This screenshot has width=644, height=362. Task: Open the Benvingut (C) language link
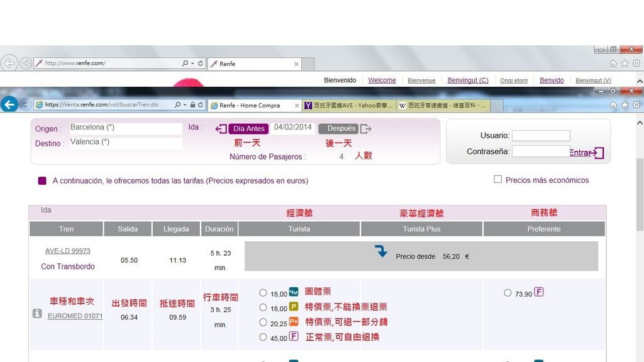468,80
